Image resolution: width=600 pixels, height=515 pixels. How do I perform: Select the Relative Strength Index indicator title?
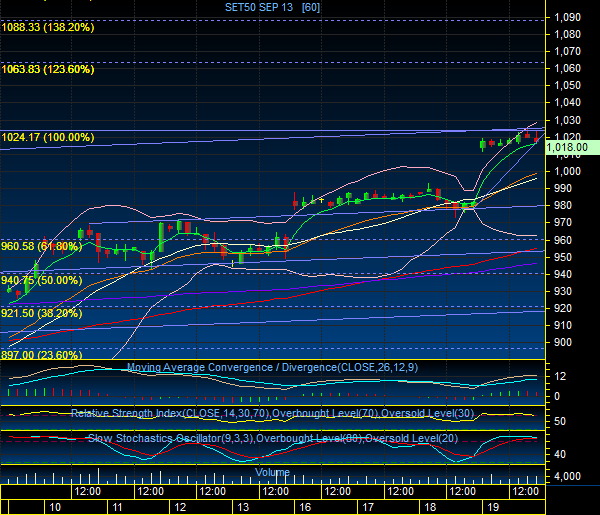pos(272,413)
